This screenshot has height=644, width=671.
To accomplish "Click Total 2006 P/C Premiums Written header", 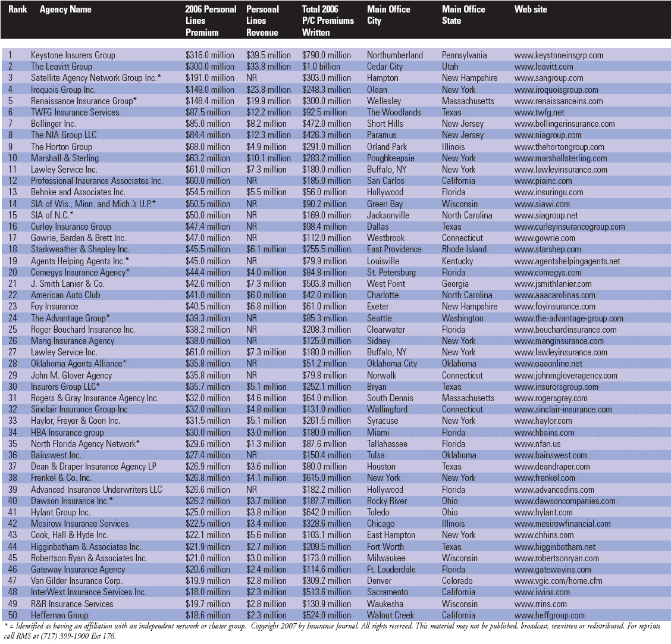I will (x=328, y=21).
